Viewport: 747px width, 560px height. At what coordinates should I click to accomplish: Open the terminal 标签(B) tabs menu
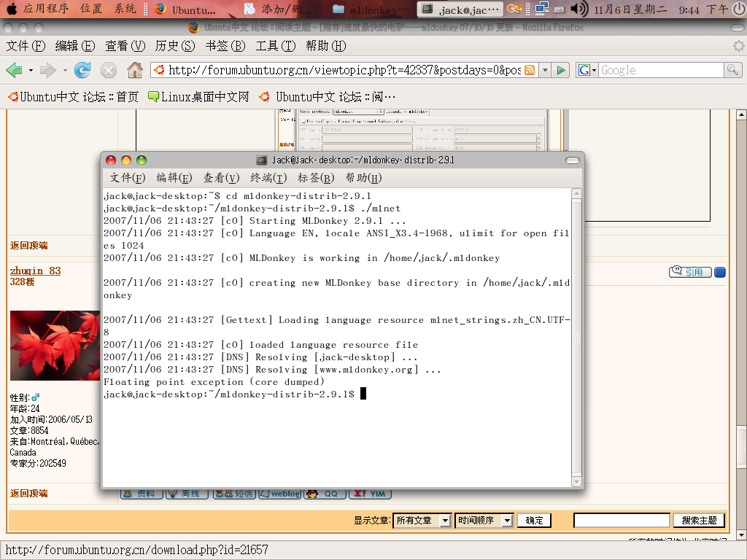(x=316, y=178)
